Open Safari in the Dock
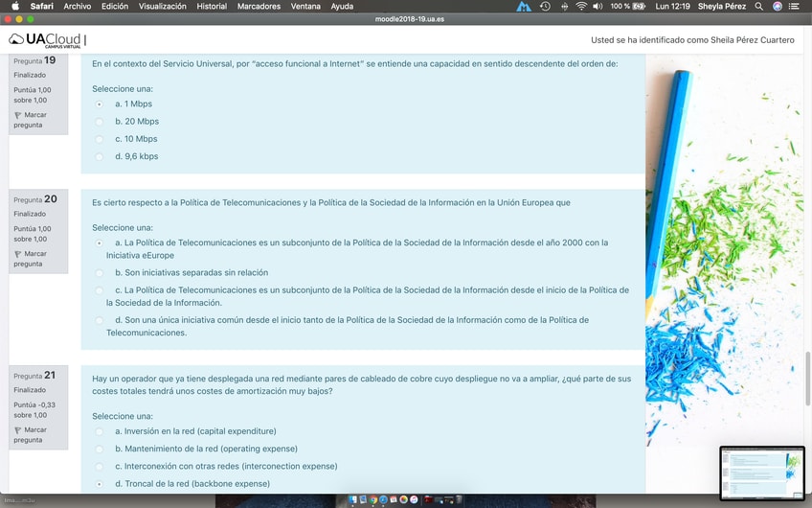Viewport: 812px width, 508px height. pyautogui.click(x=383, y=499)
